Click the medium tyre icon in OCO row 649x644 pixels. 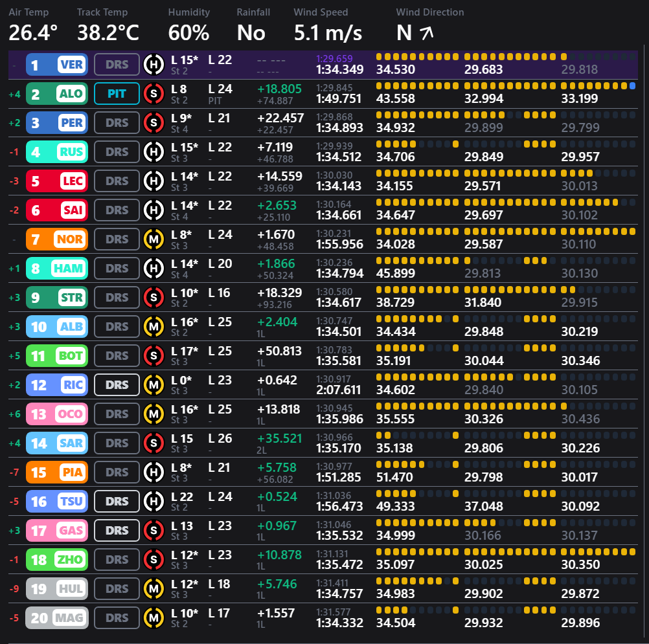point(154,414)
